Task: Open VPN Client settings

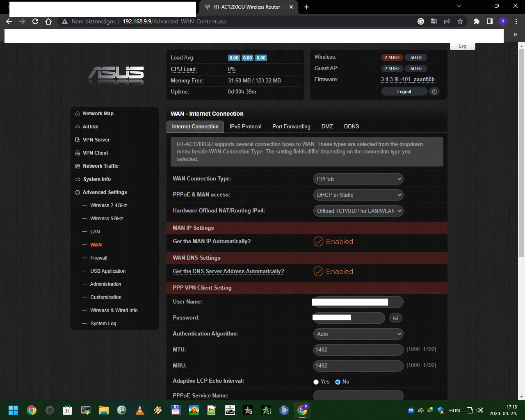Action: point(95,153)
